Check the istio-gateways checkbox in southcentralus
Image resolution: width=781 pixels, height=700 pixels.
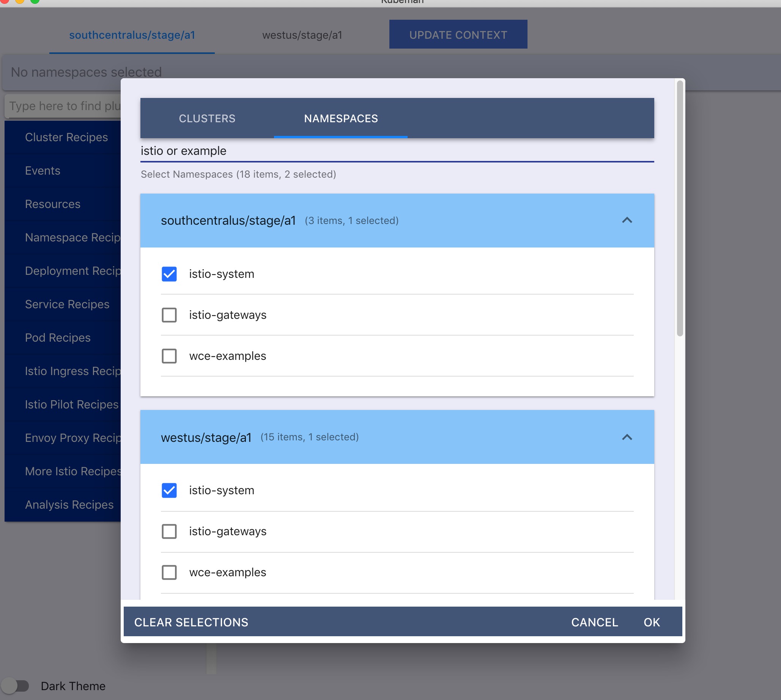click(x=169, y=315)
